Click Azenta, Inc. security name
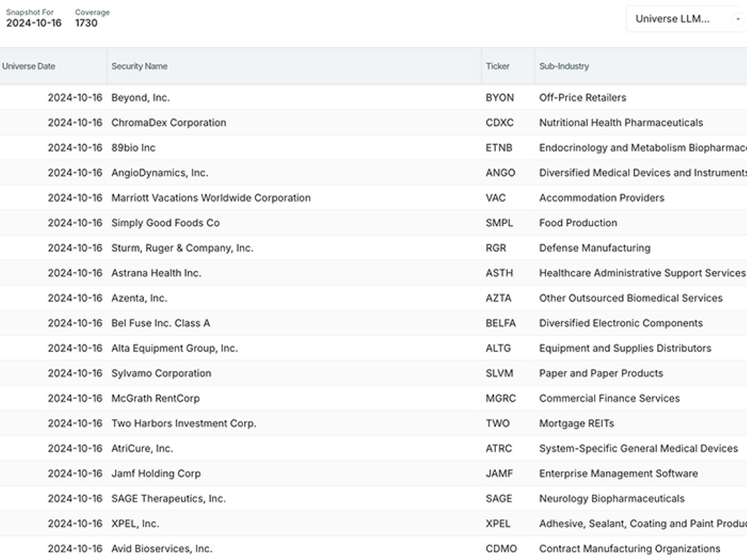 [x=139, y=298]
